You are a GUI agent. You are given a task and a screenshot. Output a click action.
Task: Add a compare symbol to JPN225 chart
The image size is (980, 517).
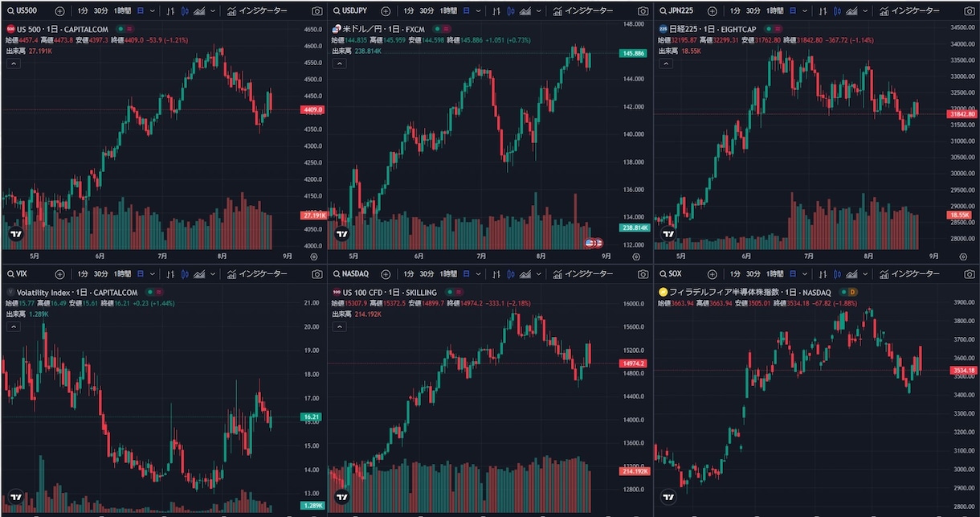coord(713,11)
